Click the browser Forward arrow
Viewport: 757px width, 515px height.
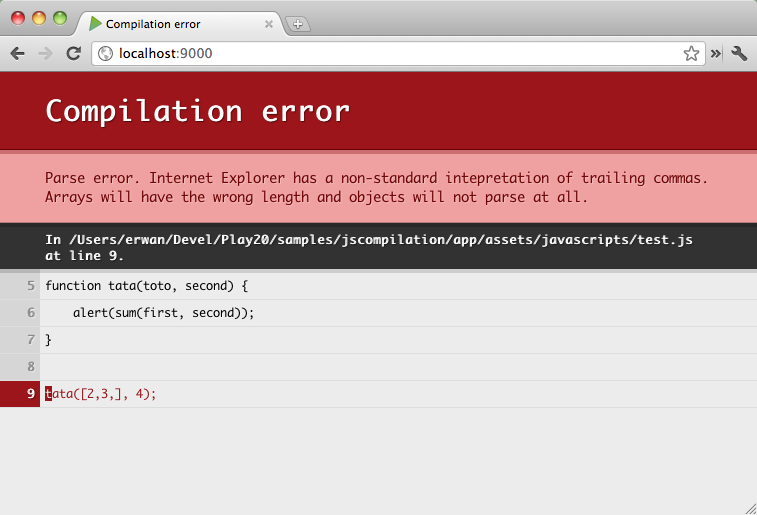[45, 54]
